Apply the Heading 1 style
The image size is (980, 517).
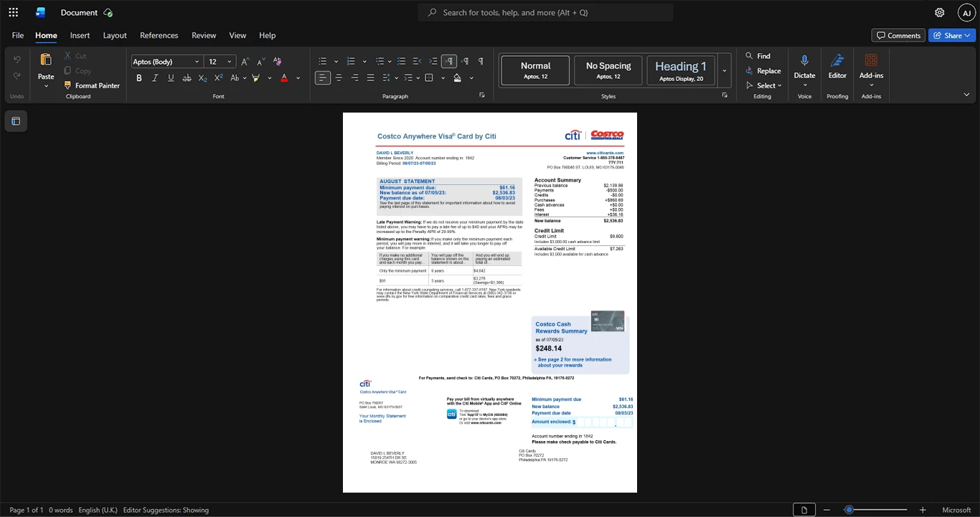click(x=681, y=70)
